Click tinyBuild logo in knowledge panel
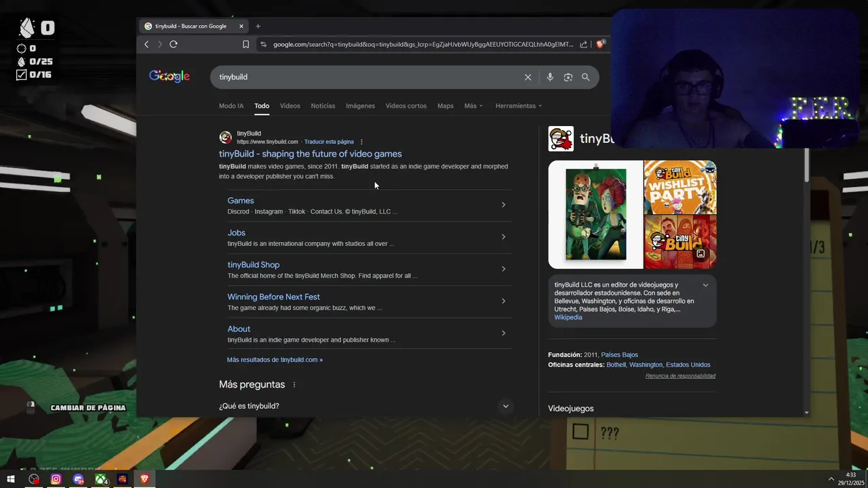The image size is (868, 488). [561, 139]
